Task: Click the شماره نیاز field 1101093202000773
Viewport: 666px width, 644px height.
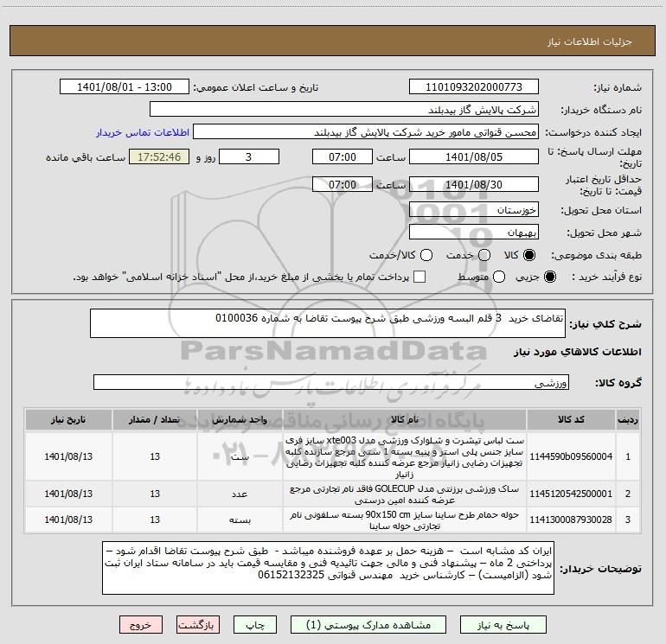Action: click(474, 87)
